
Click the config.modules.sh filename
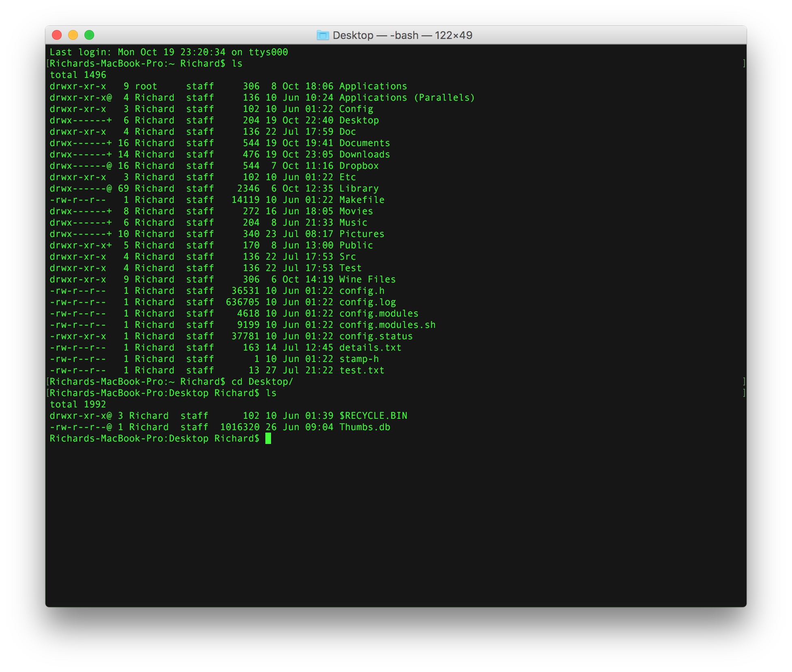(x=387, y=325)
